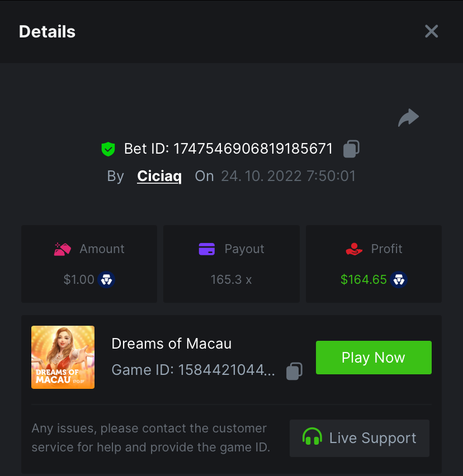This screenshot has height=476, width=463.
Task: Close the Details dialog
Action: [x=431, y=31]
